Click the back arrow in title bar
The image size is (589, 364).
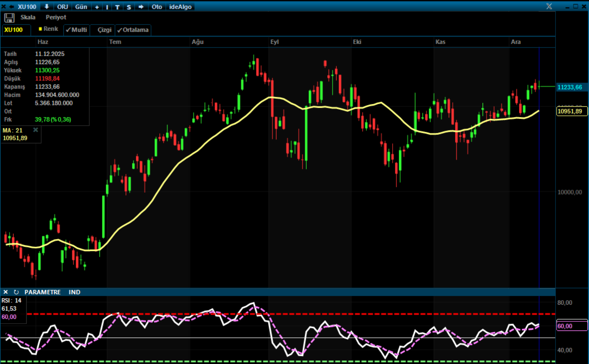point(11,7)
